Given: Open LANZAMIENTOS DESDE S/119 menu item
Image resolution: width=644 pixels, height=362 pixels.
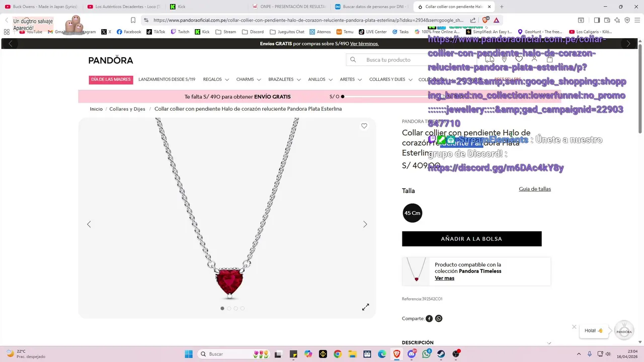Looking at the screenshot, I should 167,79.
